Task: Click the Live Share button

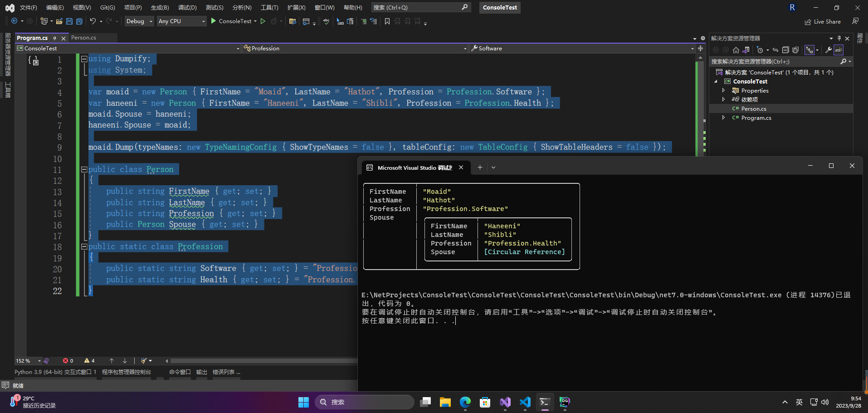Action: pyautogui.click(x=823, y=22)
